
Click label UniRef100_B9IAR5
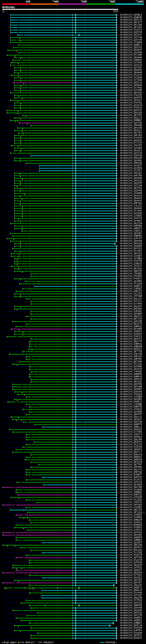(x=131, y=329)
